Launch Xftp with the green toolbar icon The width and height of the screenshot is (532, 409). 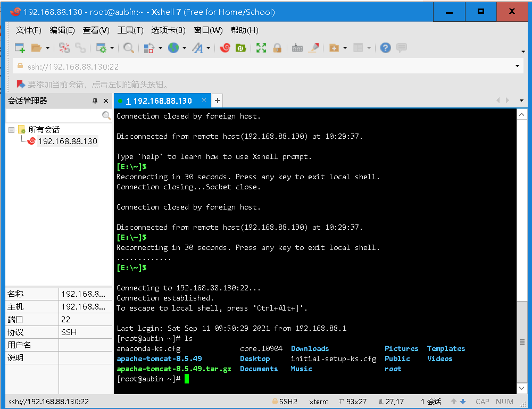[x=240, y=48]
